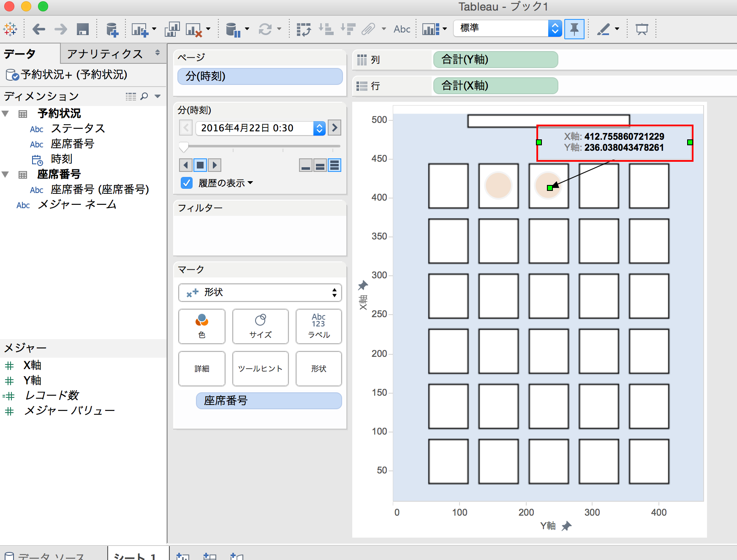This screenshot has height=560, width=737.
Task: Toggle the highlight pin button in the toolbar
Action: pos(574,29)
